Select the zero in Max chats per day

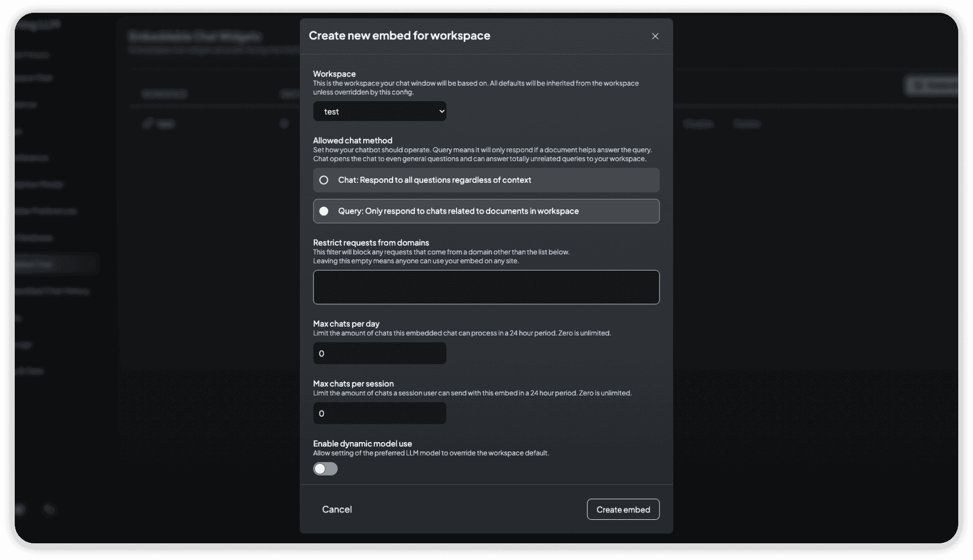click(x=322, y=353)
